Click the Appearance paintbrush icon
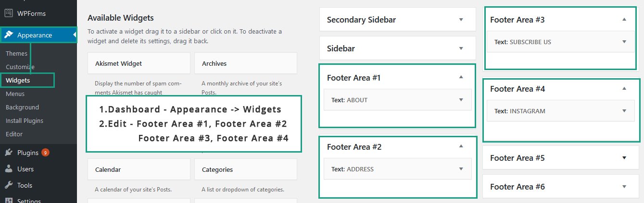The width and height of the screenshot is (644, 203). 9,35
